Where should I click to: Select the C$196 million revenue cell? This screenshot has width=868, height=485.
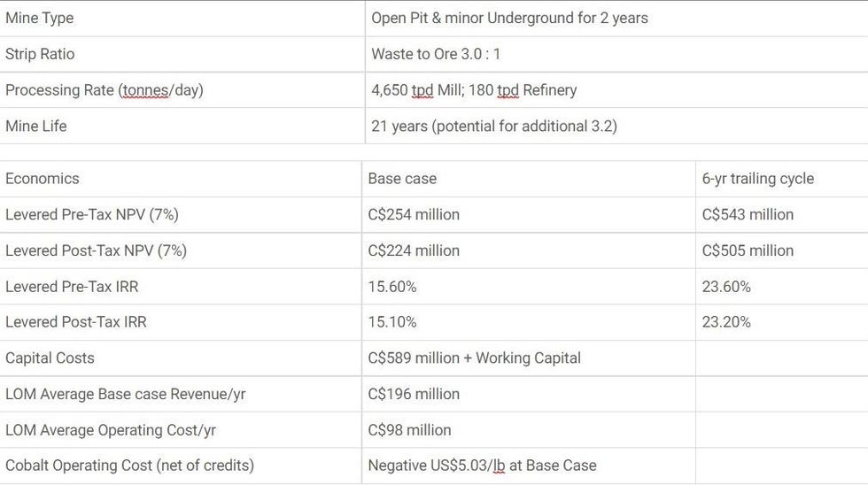coord(414,394)
